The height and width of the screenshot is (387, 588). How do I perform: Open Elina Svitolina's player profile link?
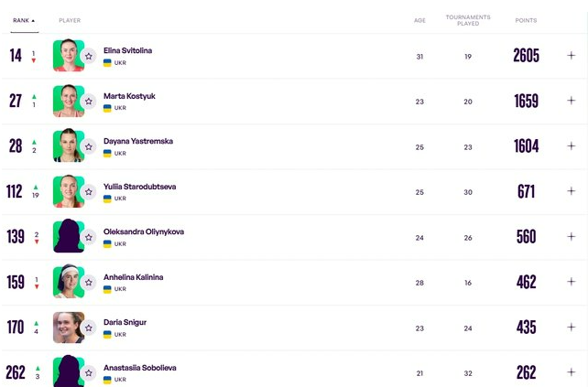point(128,50)
